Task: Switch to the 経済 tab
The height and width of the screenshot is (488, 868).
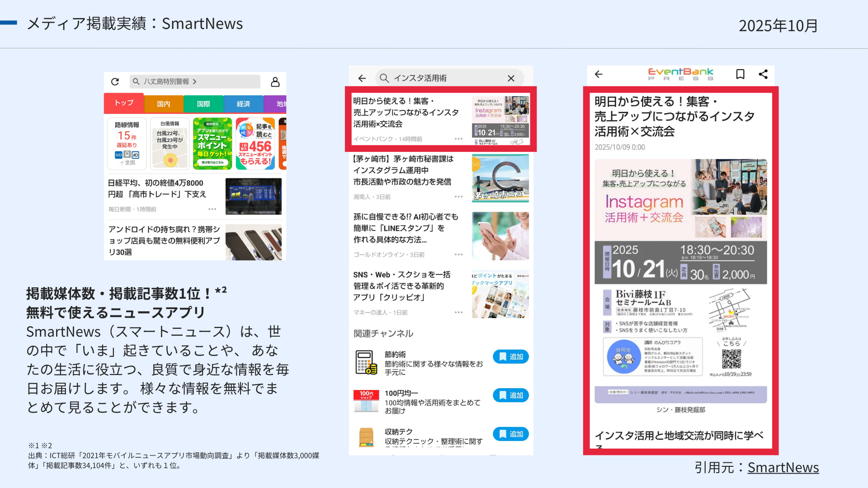Action: (x=243, y=104)
